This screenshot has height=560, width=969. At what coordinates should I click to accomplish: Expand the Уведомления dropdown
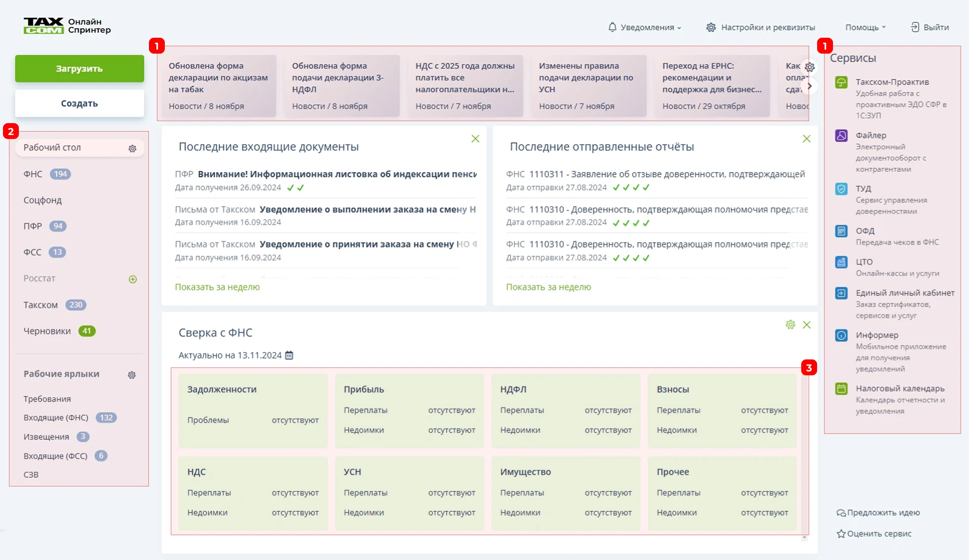click(x=644, y=27)
